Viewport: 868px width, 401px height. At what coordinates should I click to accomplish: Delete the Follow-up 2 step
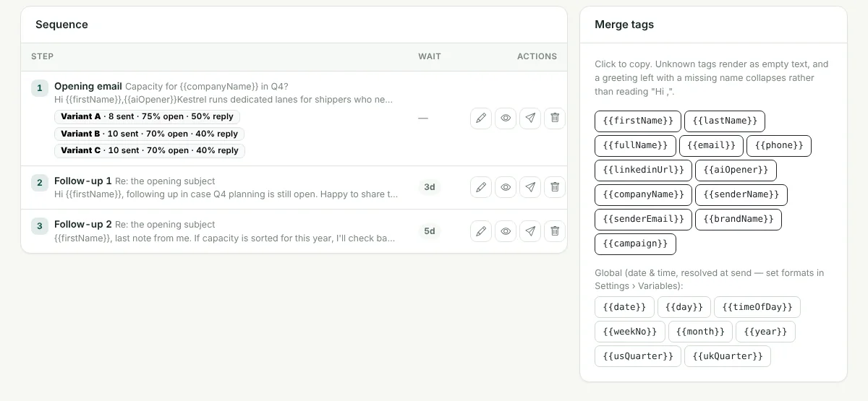tap(555, 231)
